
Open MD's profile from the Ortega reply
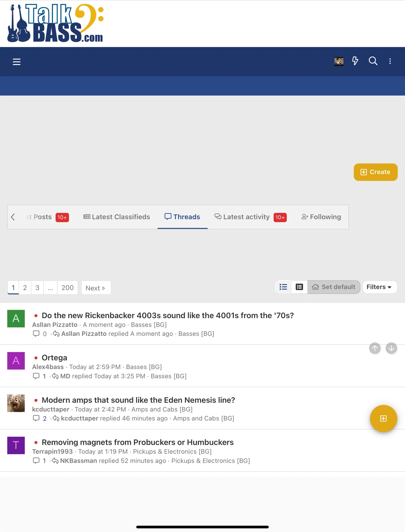coord(65,376)
